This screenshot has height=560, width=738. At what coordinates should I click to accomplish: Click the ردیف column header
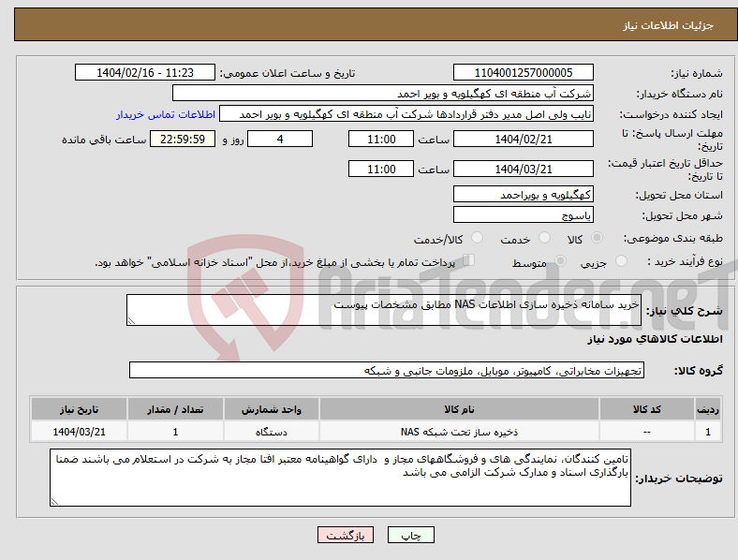pyautogui.click(x=708, y=409)
